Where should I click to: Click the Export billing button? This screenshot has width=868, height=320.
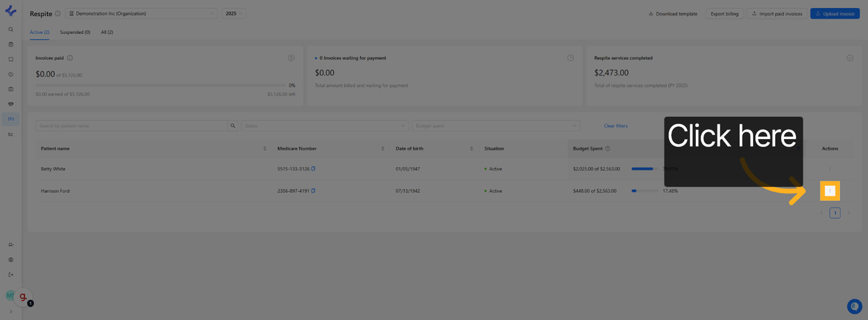coord(724,13)
